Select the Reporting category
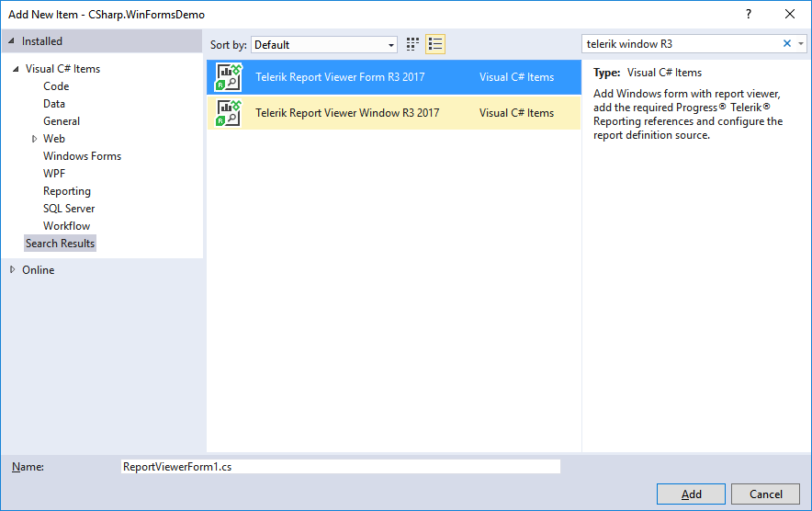This screenshot has height=511, width=812. coord(67,191)
